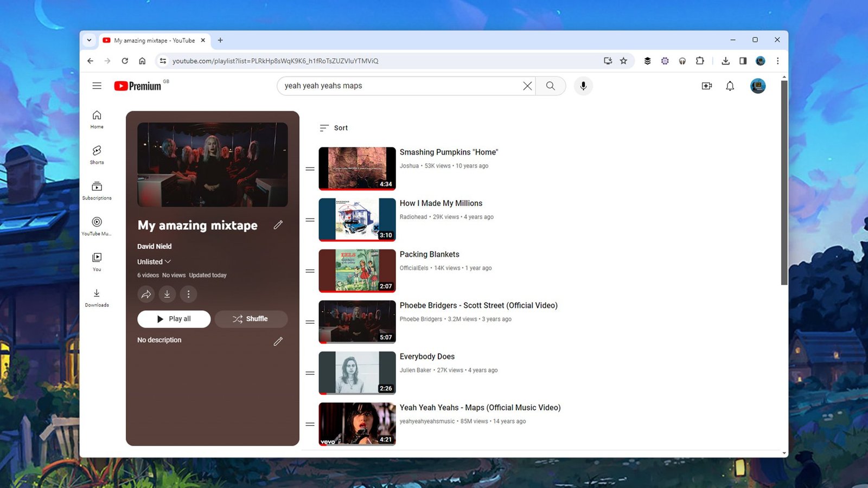
Task: Open the Create video icon
Action: pyautogui.click(x=706, y=86)
